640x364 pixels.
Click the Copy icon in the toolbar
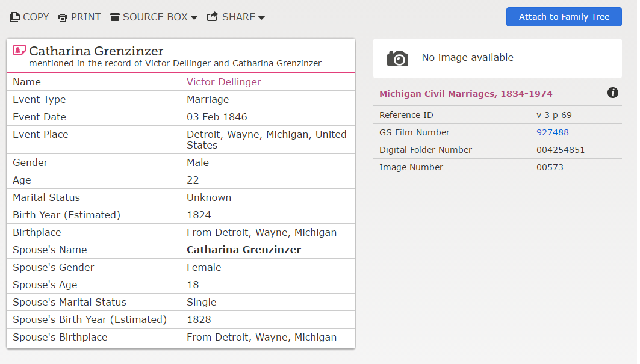(14, 17)
